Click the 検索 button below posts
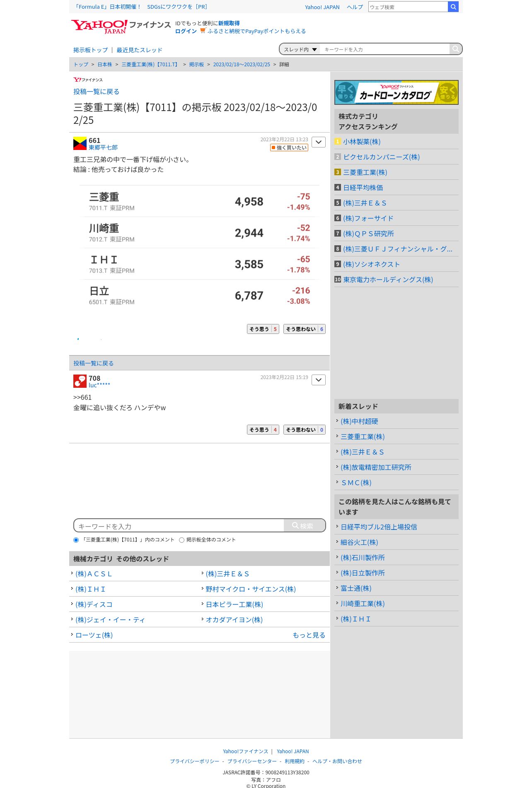Viewport: 532px width, 788px height. coord(305,525)
